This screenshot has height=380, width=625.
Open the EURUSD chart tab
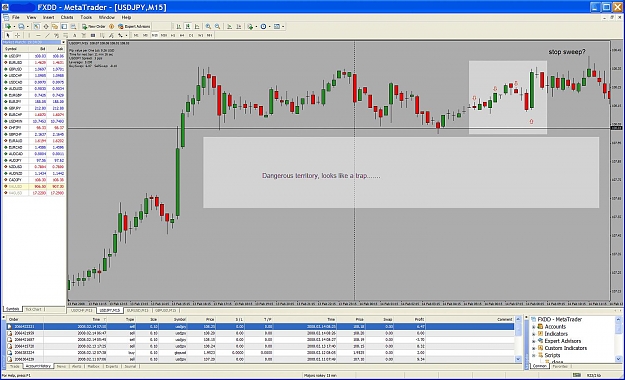pyautogui.click(x=138, y=310)
